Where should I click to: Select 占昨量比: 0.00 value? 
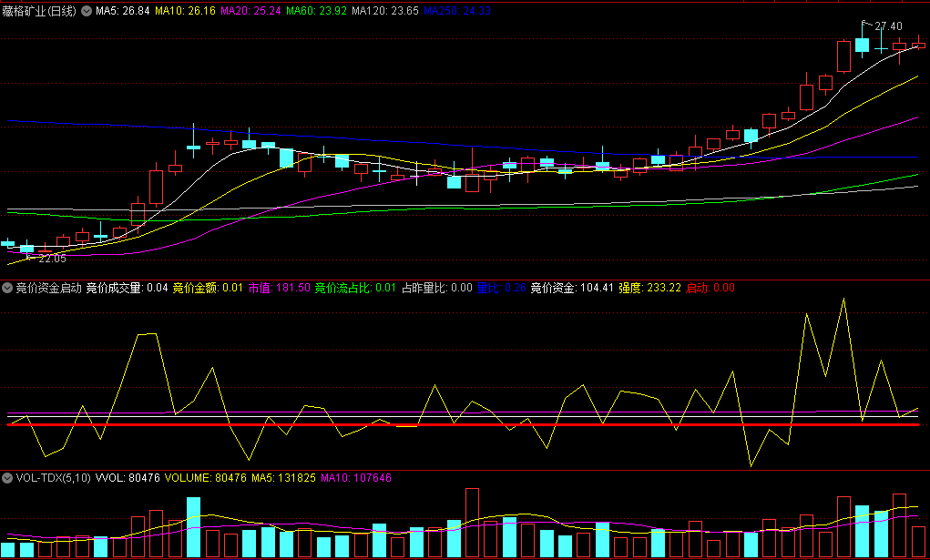(437, 289)
